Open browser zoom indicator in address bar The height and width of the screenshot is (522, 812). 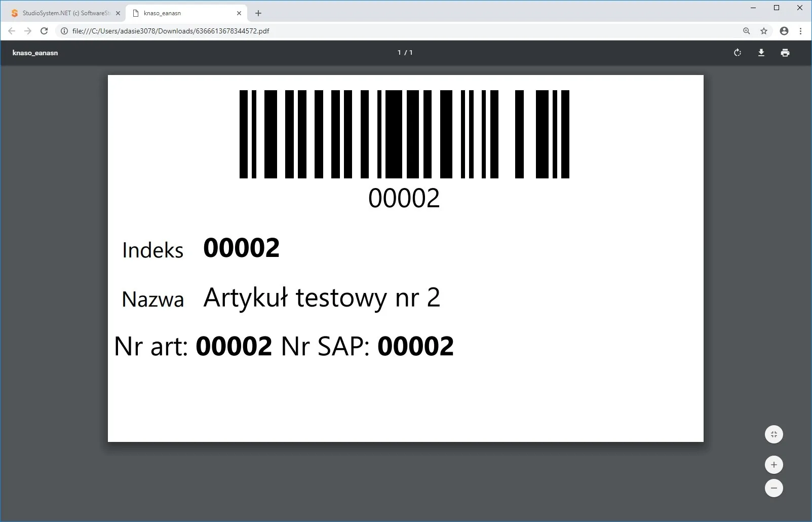[746, 31]
